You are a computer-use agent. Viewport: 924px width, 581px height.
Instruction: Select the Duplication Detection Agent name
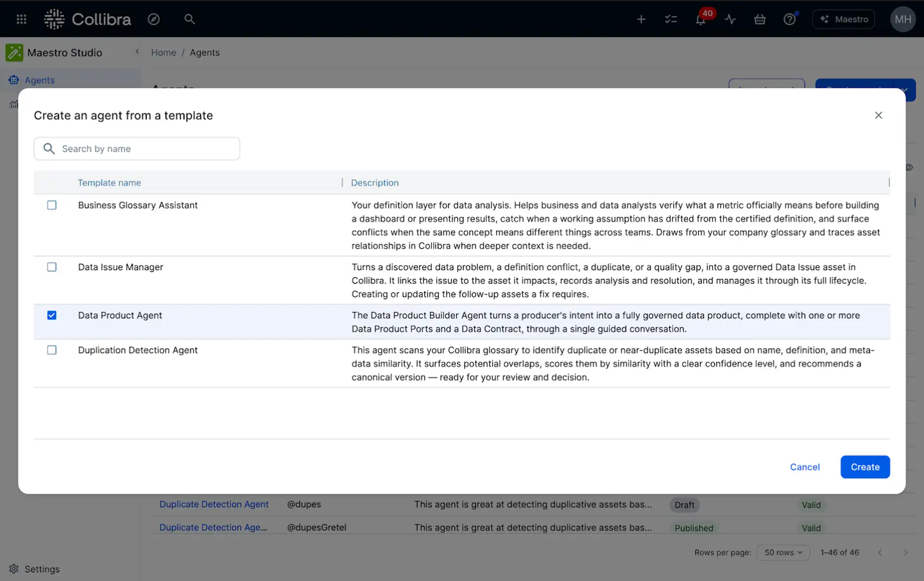(138, 350)
